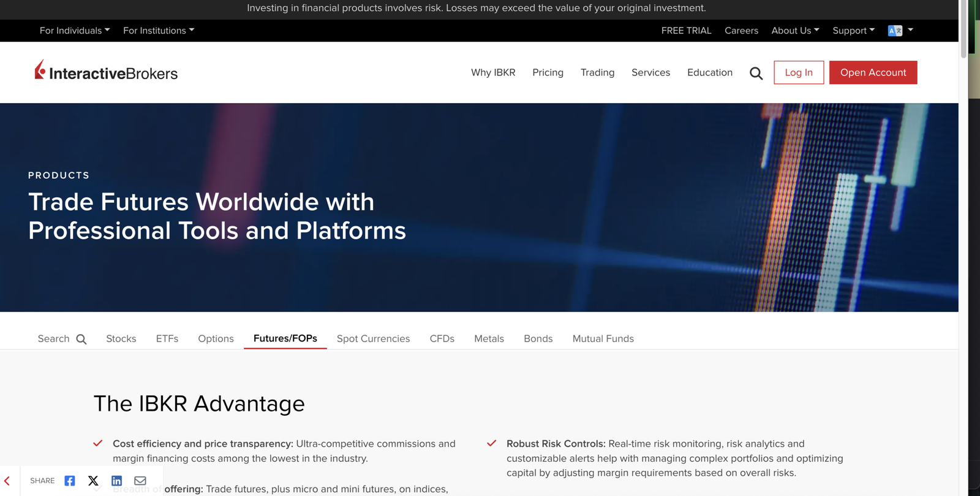Open the Education menu

(709, 72)
